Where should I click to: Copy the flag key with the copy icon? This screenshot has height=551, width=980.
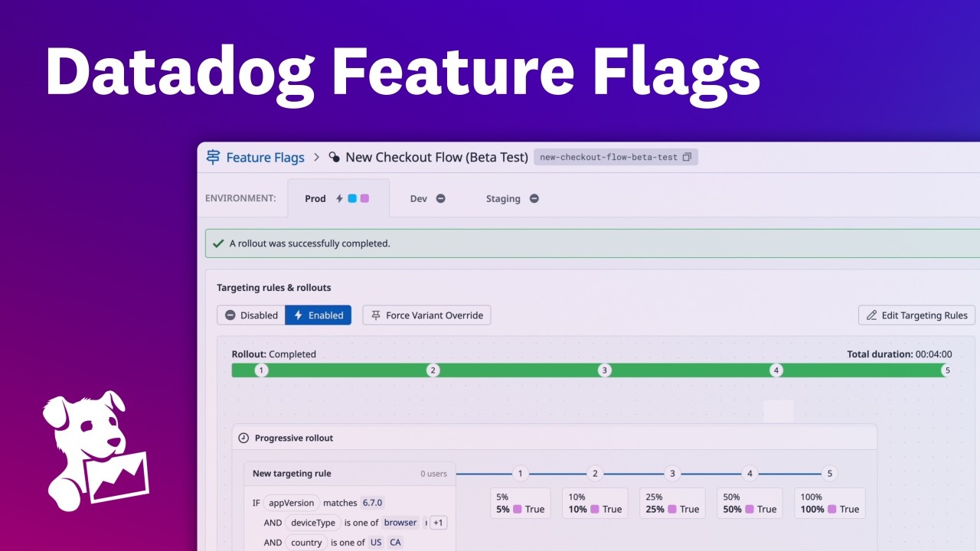687,157
